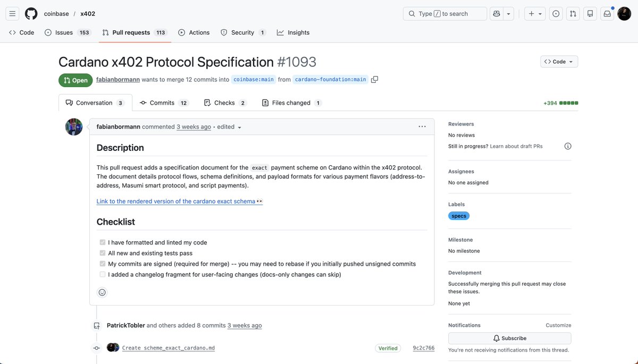The width and height of the screenshot is (638, 364).
Task: Open the Checks tab
Action: click(x=225, y=103)
